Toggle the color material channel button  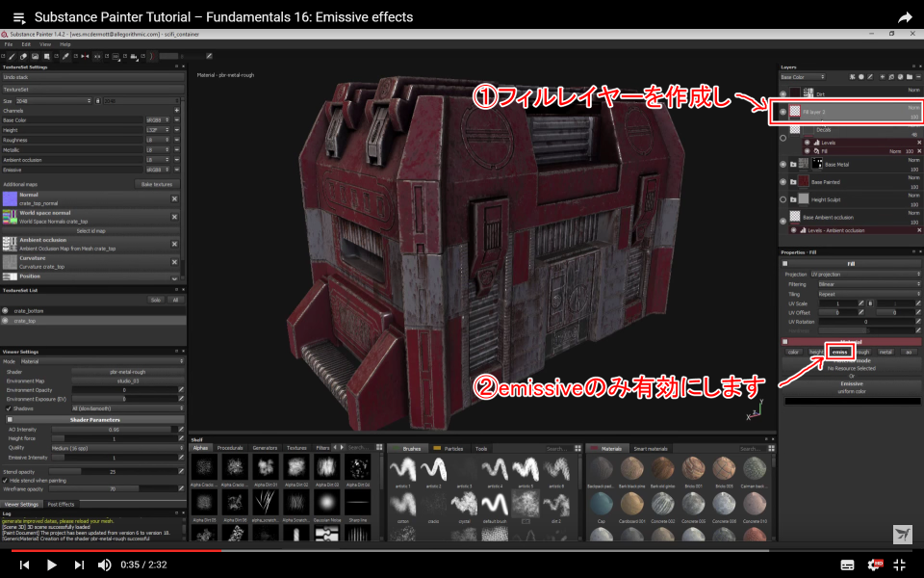tap(793, 352)
